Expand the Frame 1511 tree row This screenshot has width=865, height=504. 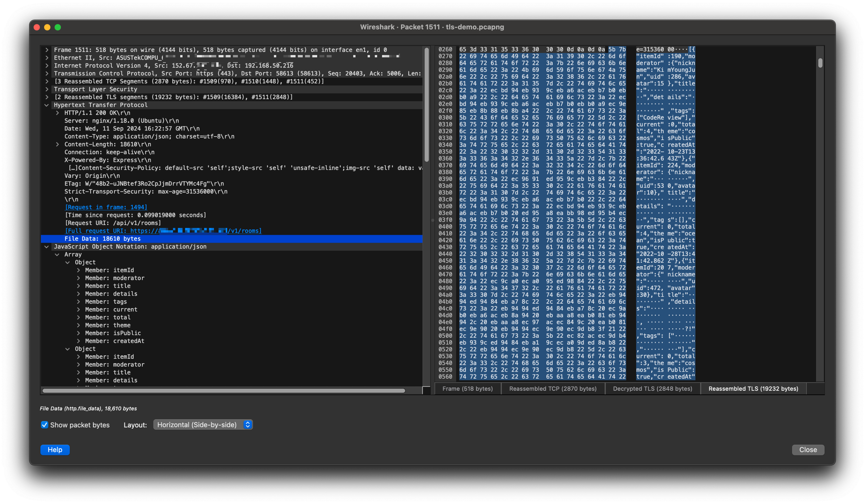pos(47,50)
